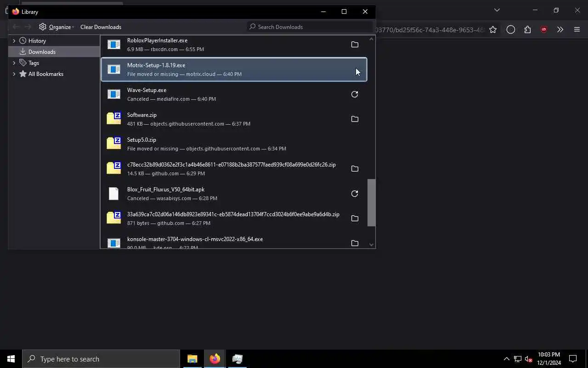Viewport: 588px width, 368px height.
Task: Click the RobloxPlayerInstaller.exe file icon
Action: [113, 45]
